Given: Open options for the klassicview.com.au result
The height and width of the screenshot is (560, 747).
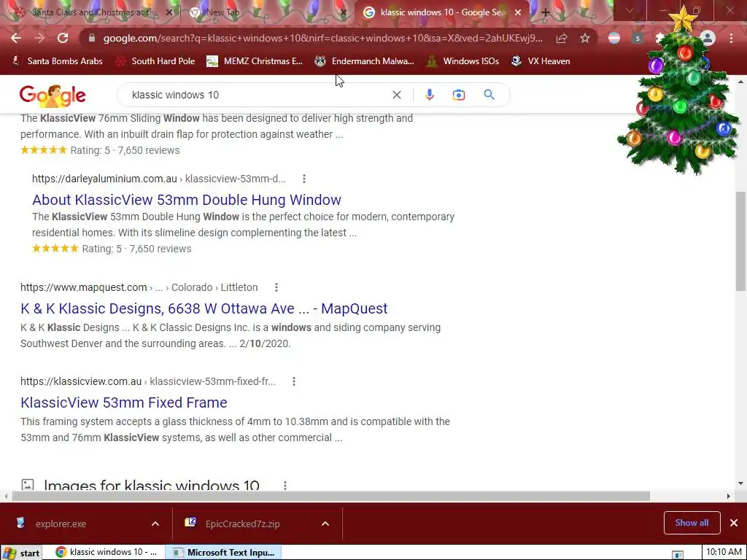Looking at the screenshot, I should (294, 381).
